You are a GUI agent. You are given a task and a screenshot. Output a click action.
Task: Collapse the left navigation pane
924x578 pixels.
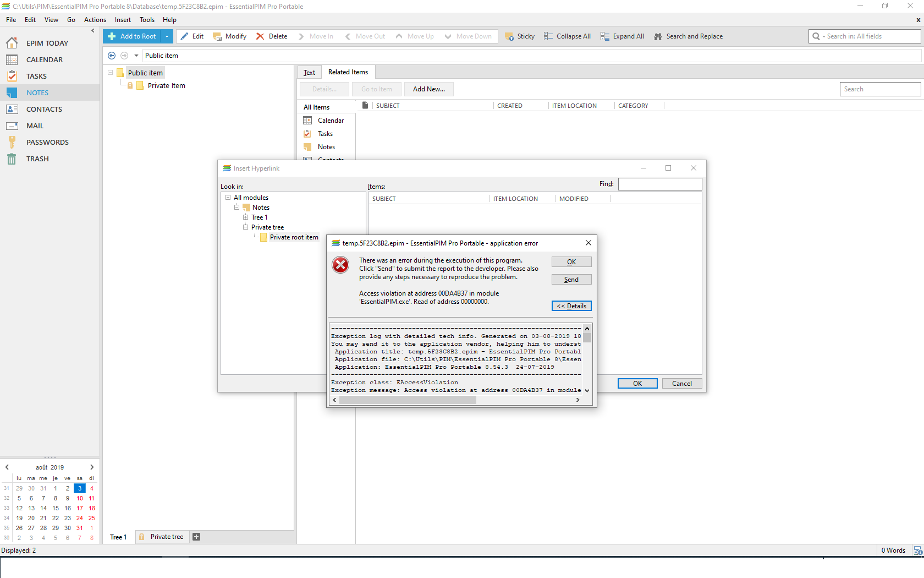(x=93, y=31)
